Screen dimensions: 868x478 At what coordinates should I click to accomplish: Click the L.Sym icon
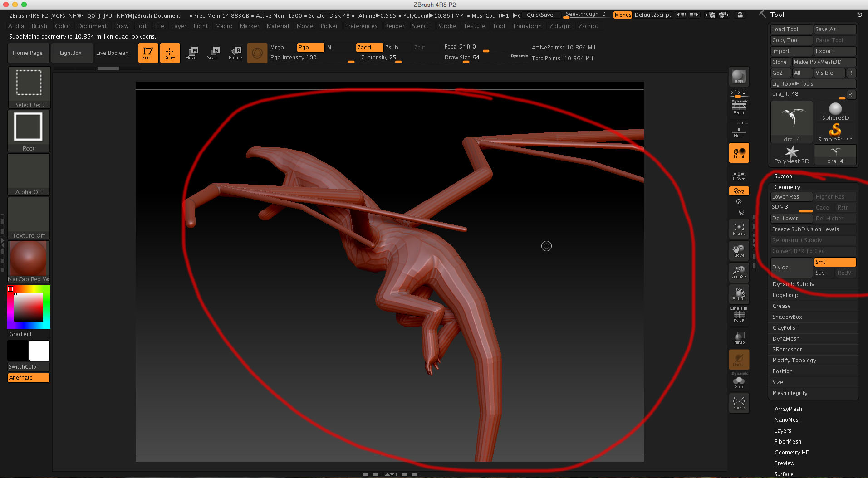tap(739, 176)
